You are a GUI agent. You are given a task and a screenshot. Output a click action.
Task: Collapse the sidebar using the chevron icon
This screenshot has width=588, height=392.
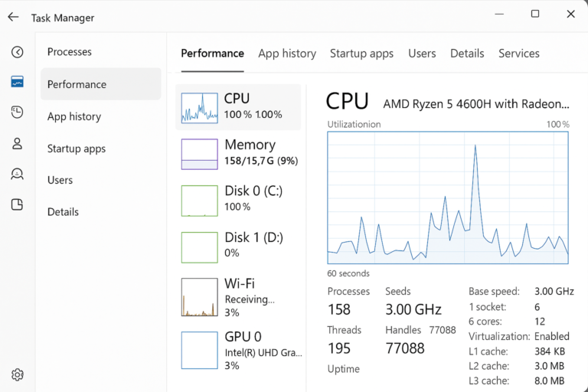click(x=17, y=52)
